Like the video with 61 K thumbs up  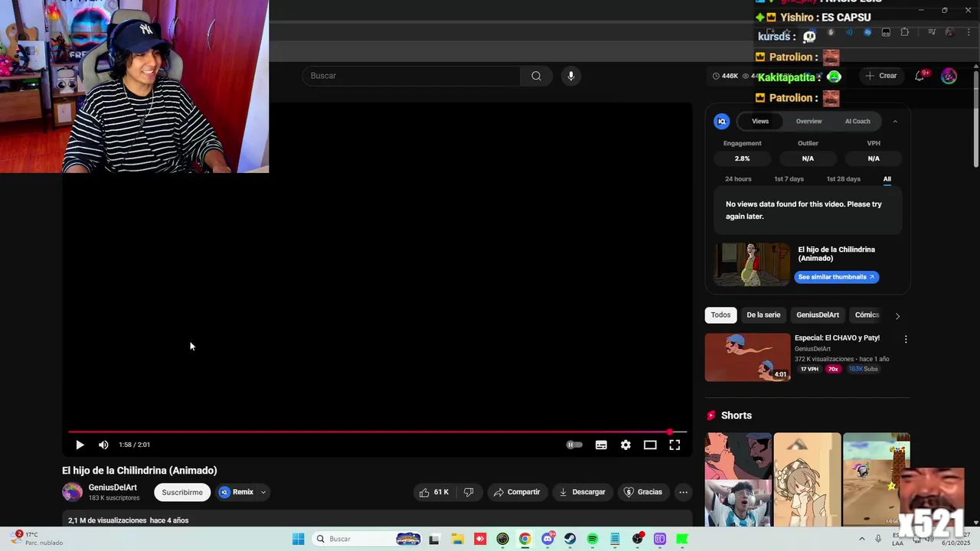(434, 492)
